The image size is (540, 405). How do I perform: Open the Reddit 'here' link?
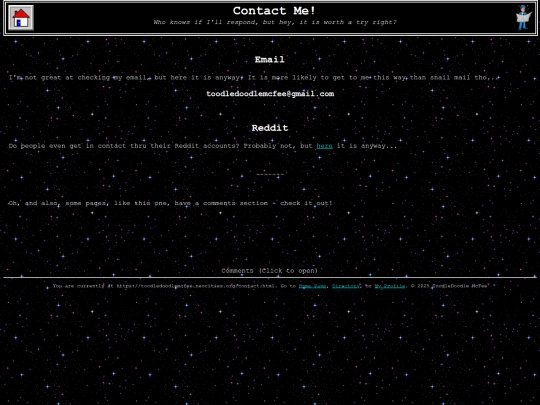click(324, 146)
